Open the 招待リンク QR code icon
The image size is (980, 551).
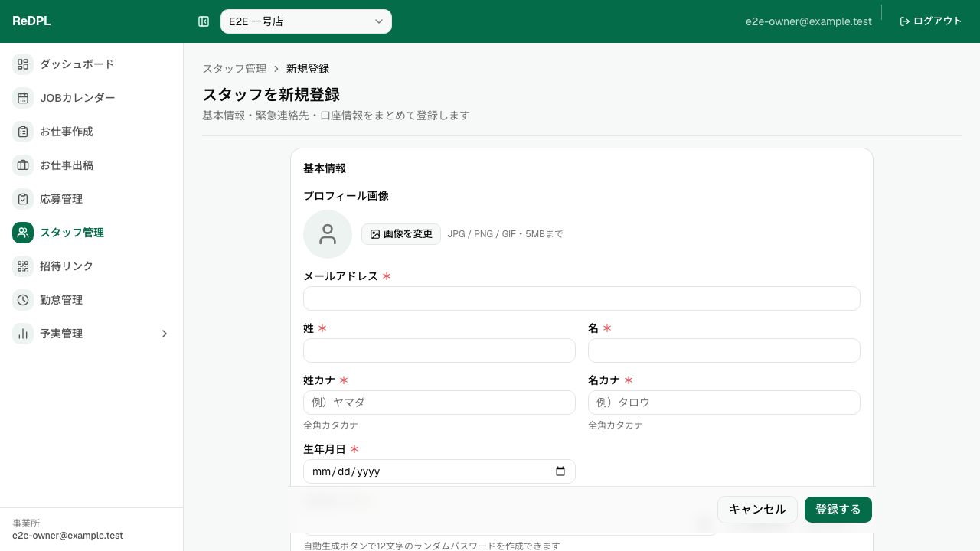tap(23, 266)
